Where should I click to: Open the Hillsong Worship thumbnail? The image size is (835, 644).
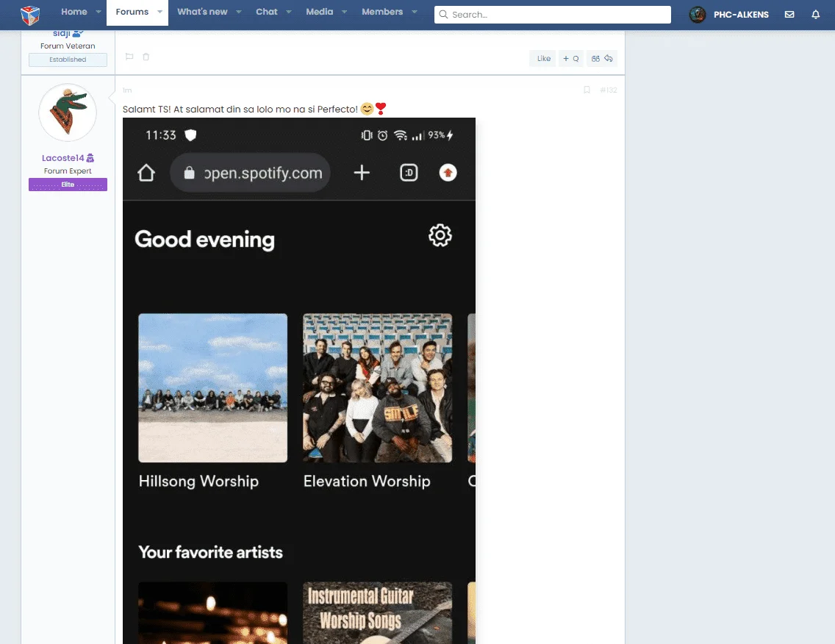pyautogui.click(x=213, y=387)
